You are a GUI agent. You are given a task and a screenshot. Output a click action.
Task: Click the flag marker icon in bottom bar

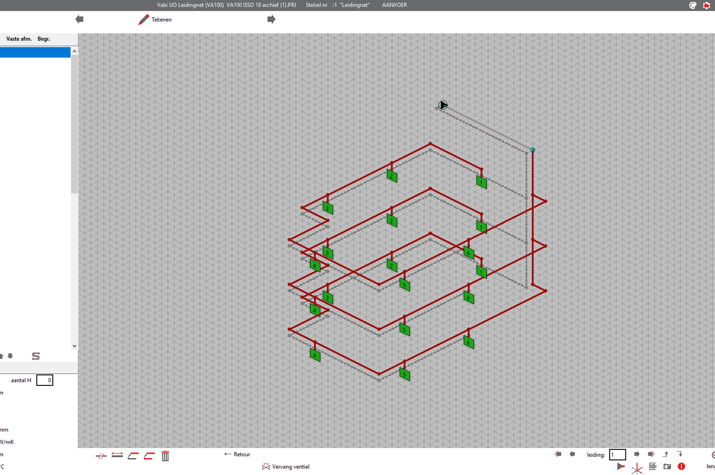pos(621,467)
